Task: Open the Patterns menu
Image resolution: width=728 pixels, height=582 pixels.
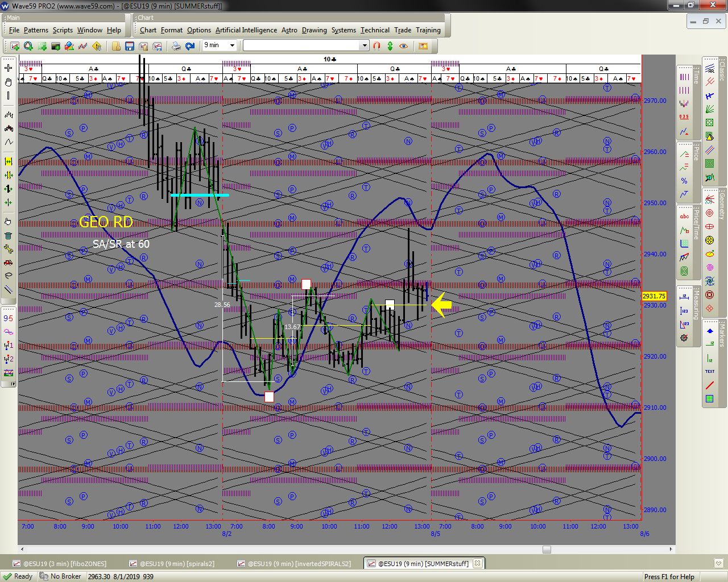Action: point(36,30)
